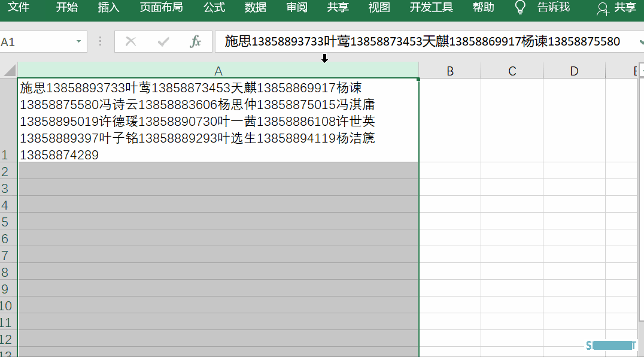This screenshot has height=357, width=644.
Task: Open the 文件 menu
Action: point(19,7)
